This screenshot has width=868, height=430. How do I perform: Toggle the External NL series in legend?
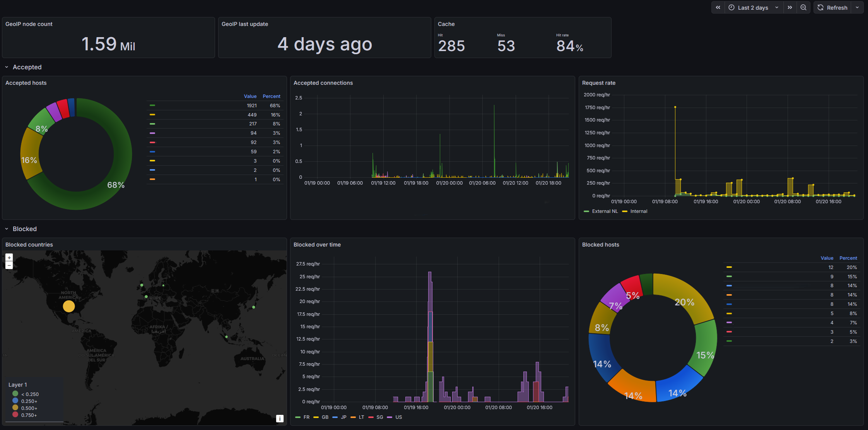tap(605, 211)
